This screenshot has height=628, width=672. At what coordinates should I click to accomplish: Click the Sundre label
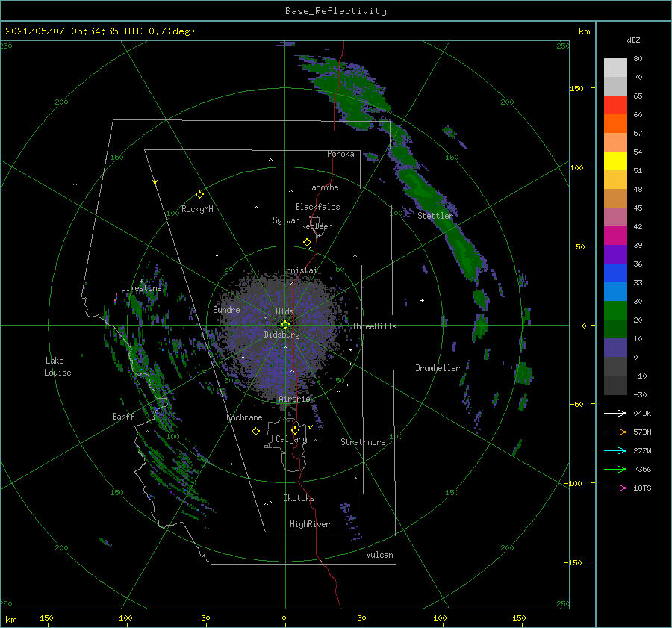pyautogui.click(x=226, y=309)
